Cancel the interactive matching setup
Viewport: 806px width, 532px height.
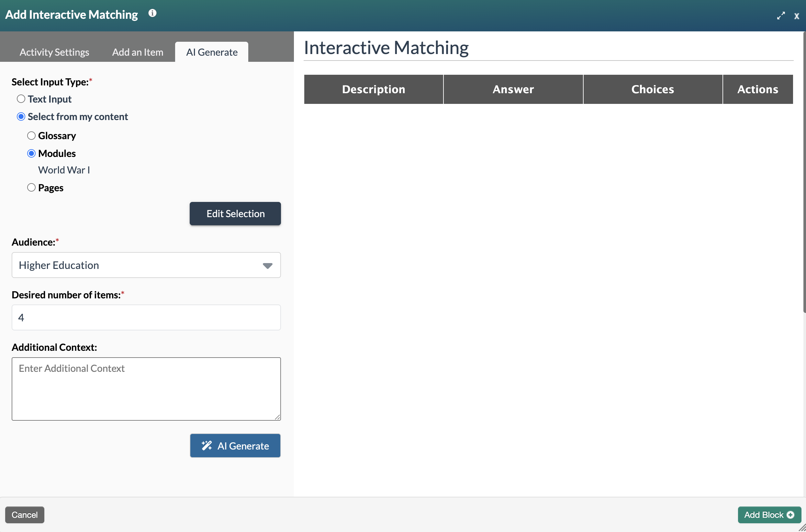pyautogui.click(x=24, y=515)
